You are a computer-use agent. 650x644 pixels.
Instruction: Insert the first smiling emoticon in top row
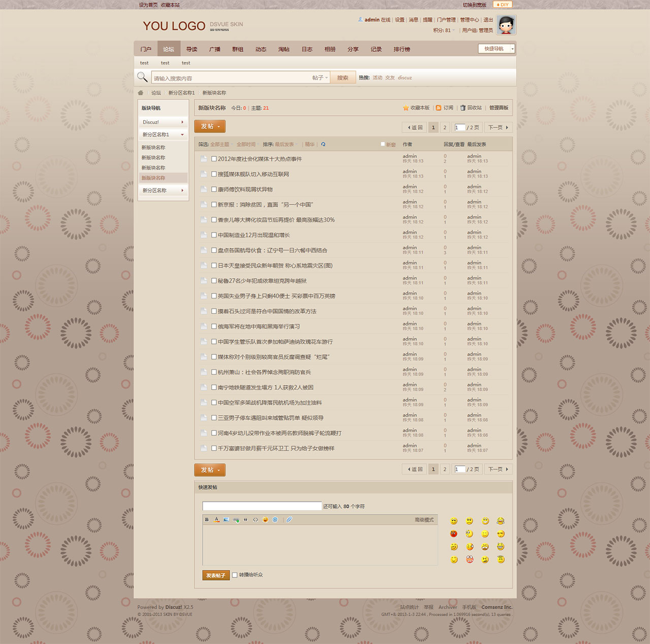click(x=454, y=521)
